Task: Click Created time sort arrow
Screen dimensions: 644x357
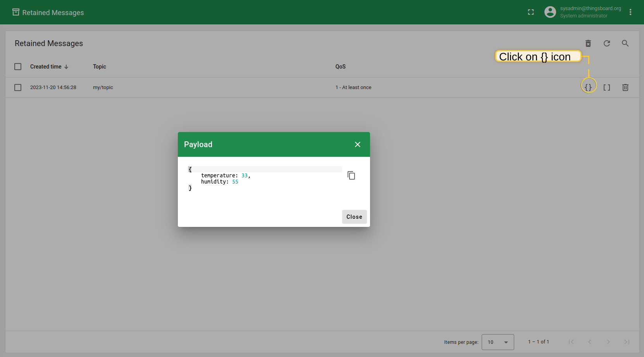Action: pos(66,67)
